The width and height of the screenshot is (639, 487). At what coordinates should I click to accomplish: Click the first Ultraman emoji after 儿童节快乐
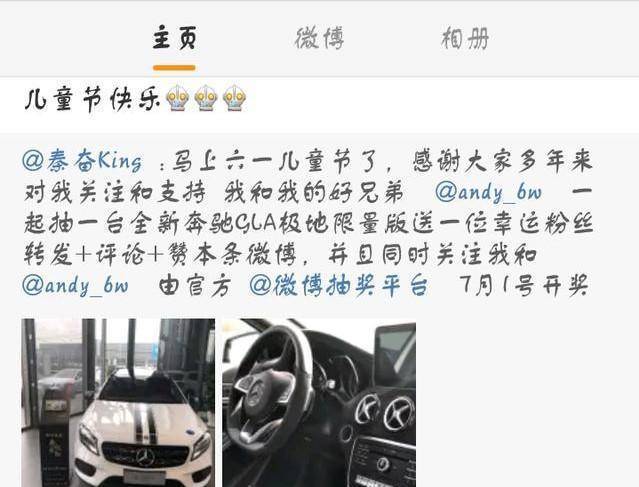(178, 98)
